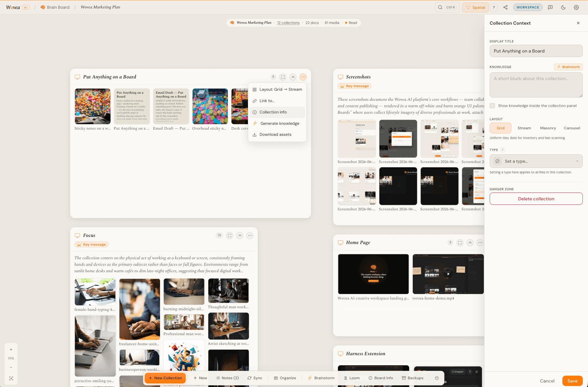
Task: Click the Key message tag in Focus
Action: click(x=91, y=244)
